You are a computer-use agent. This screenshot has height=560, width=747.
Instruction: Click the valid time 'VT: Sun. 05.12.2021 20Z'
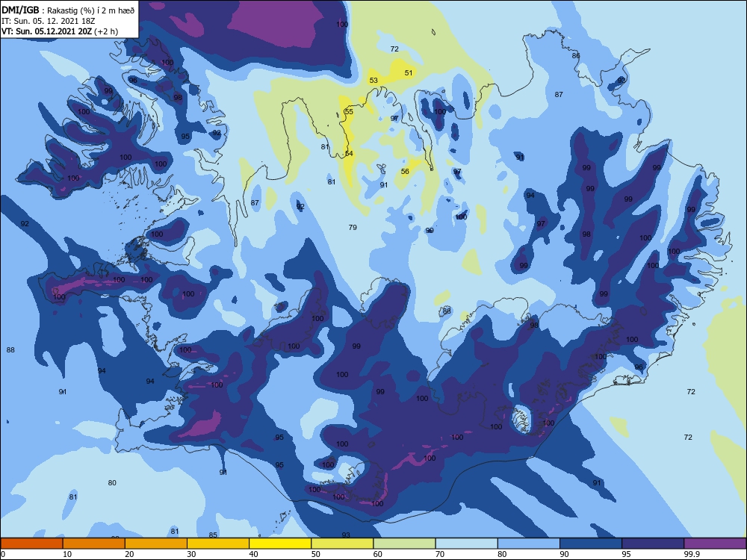click(x=47, y=31)
